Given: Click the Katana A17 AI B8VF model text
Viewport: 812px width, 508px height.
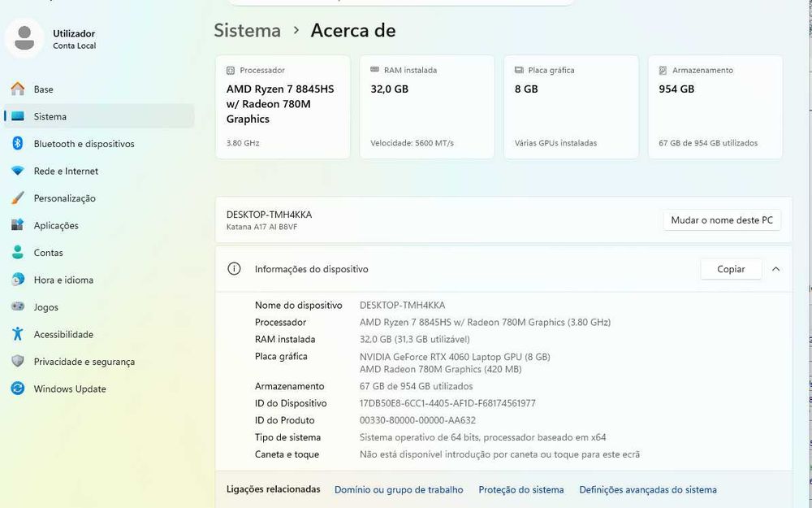Looking at the screenshot, I should [262, 227].
